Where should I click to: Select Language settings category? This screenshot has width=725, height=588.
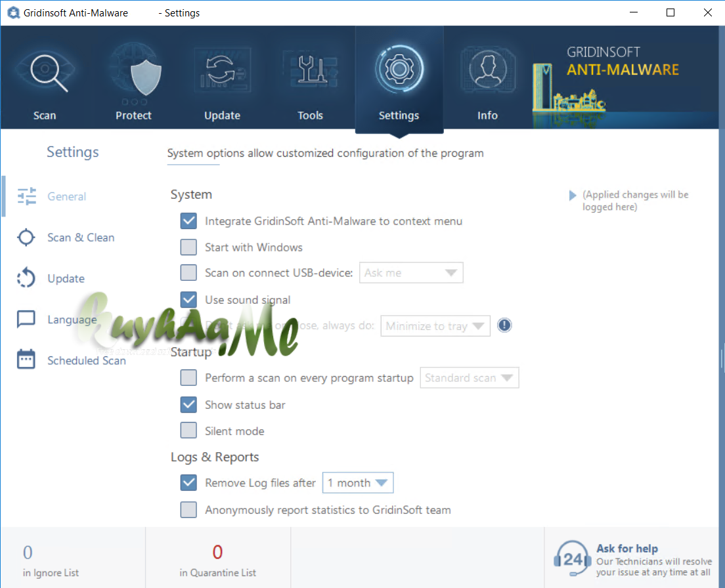point(72,319)
